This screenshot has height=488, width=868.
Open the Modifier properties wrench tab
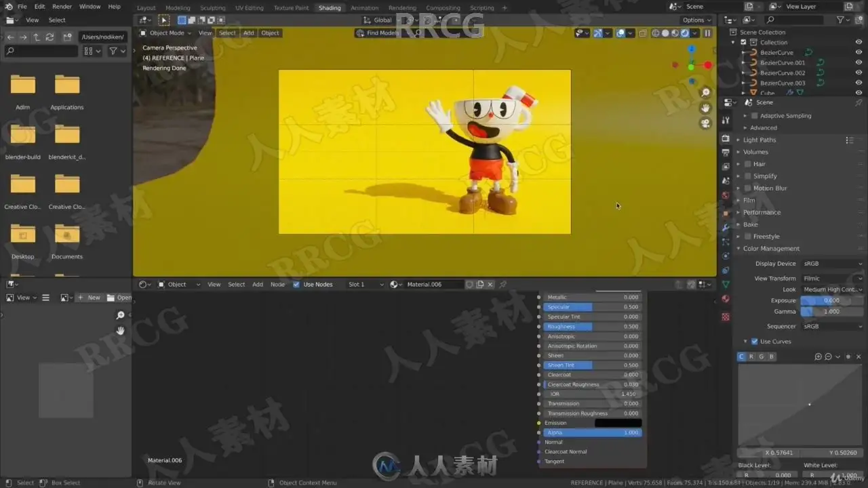(x=726, y=228)
